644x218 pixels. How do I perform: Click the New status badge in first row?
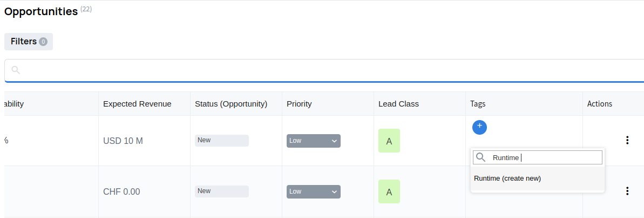221,141
